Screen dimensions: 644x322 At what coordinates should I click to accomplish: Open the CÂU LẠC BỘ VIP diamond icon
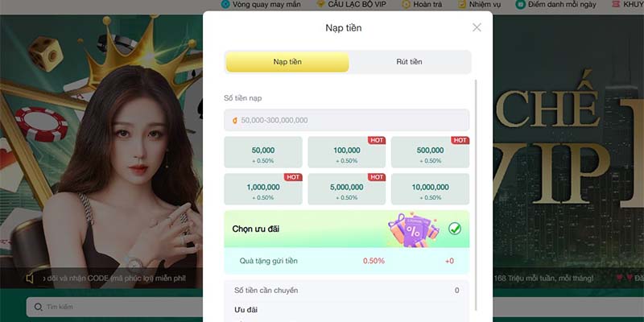[320, 4]
